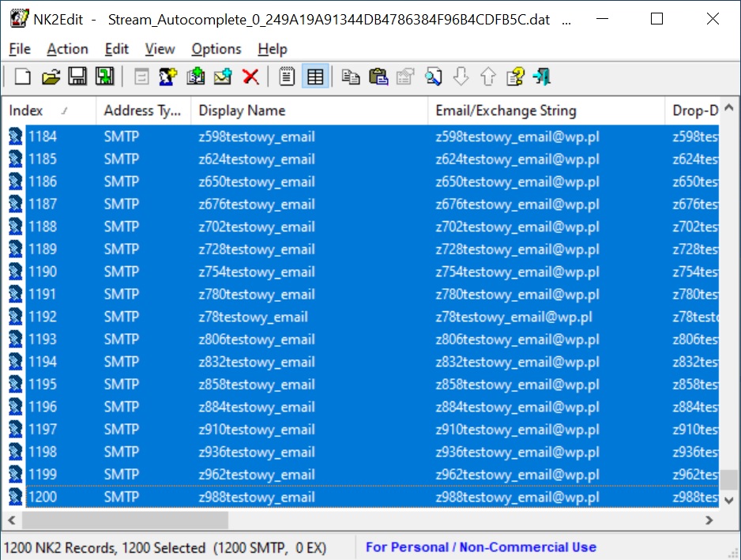Select record 1192 z78testowy_email
Image resolution: width=741 pixels, height=560 pixels.
pyautogui.click(x=253, y=317)
